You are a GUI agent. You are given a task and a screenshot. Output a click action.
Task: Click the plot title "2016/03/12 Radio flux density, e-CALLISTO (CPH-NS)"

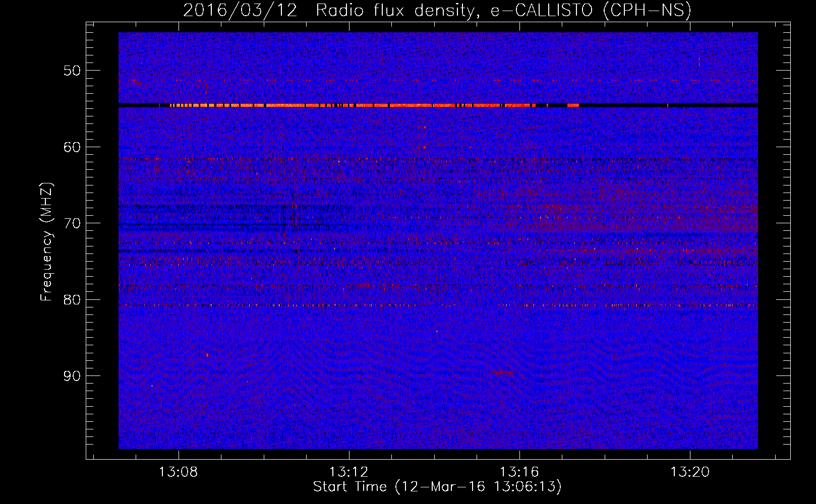(x=437, y=10)
